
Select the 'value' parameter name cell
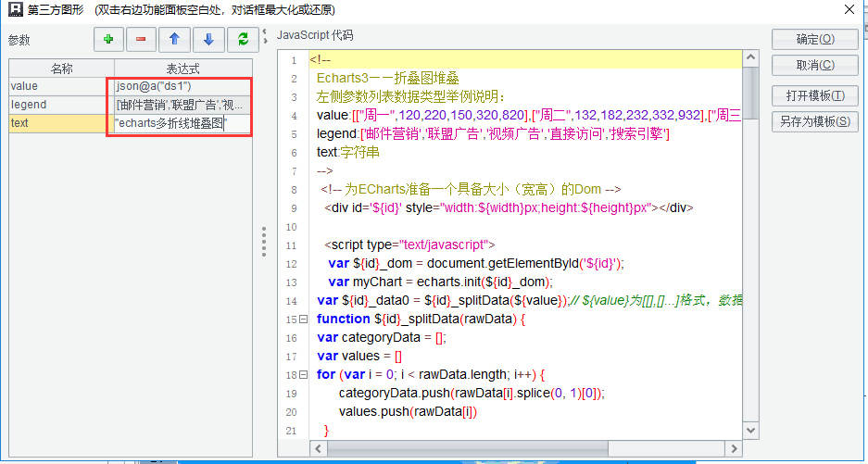pyautogui.click(x=57, y=86)
